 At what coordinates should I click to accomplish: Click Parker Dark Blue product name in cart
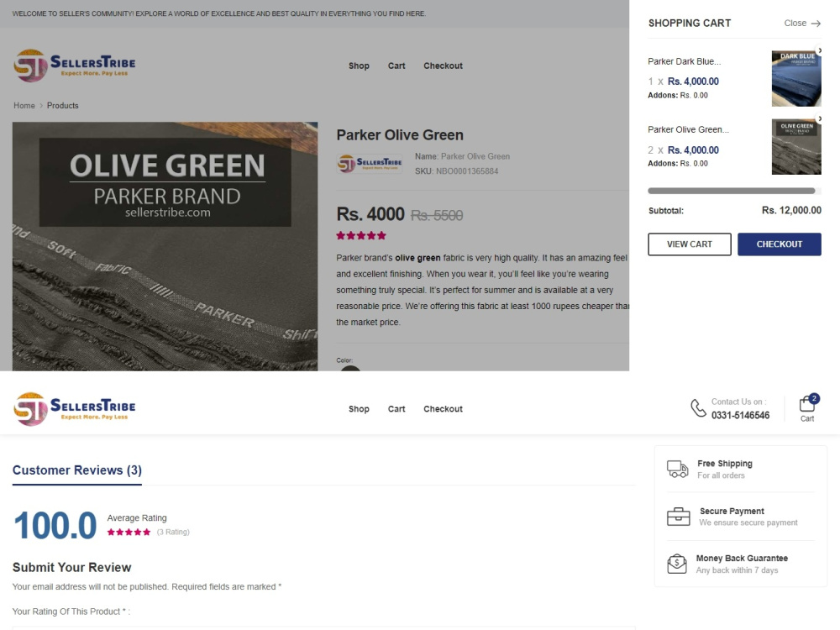(684, 61)
